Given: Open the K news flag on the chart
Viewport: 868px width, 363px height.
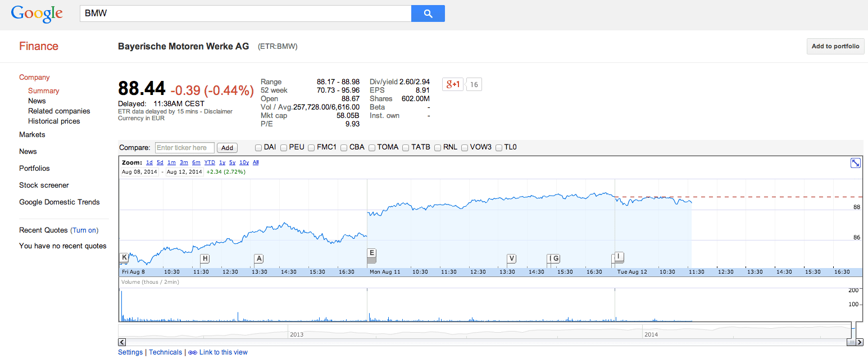Looking at the screenshot, I should pyautogui.click(x=124, y=257).
